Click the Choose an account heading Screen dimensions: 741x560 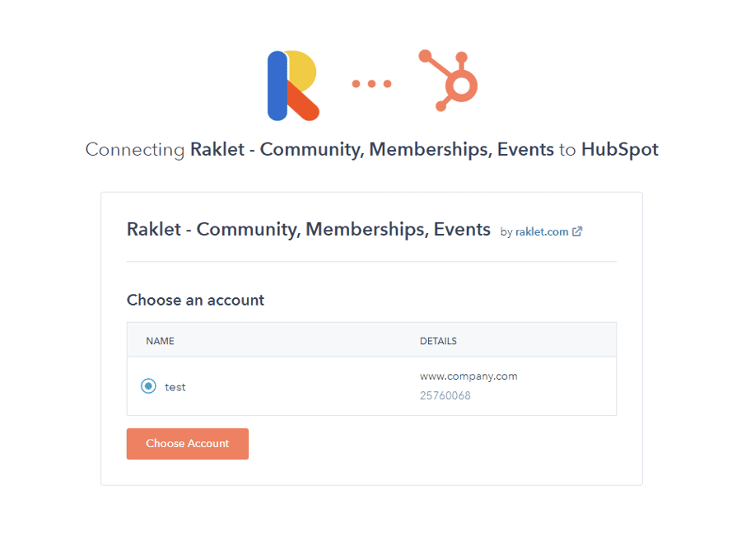click(195, 300)
